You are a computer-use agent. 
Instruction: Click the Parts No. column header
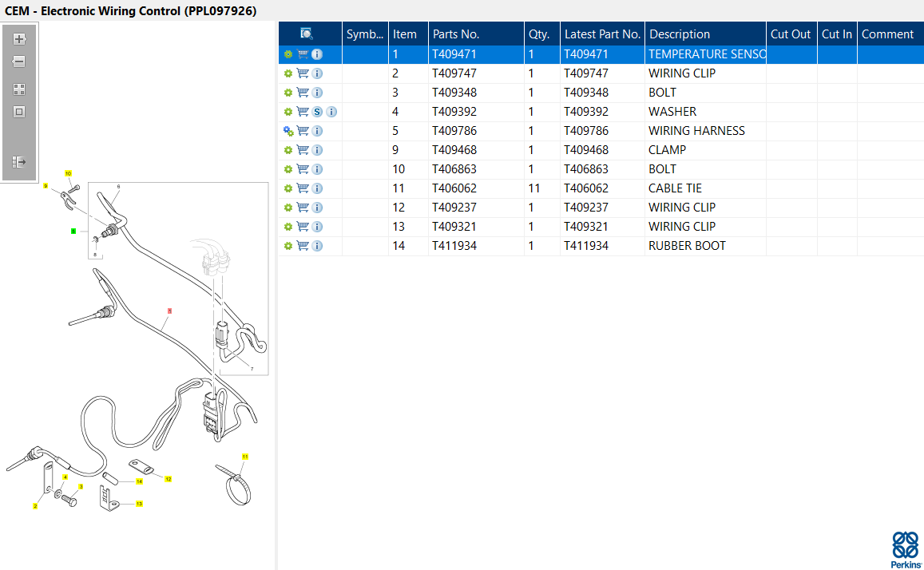475,34
